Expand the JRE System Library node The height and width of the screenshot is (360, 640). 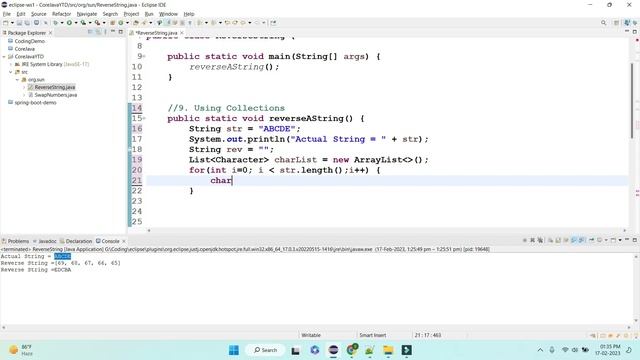point(11,64)
